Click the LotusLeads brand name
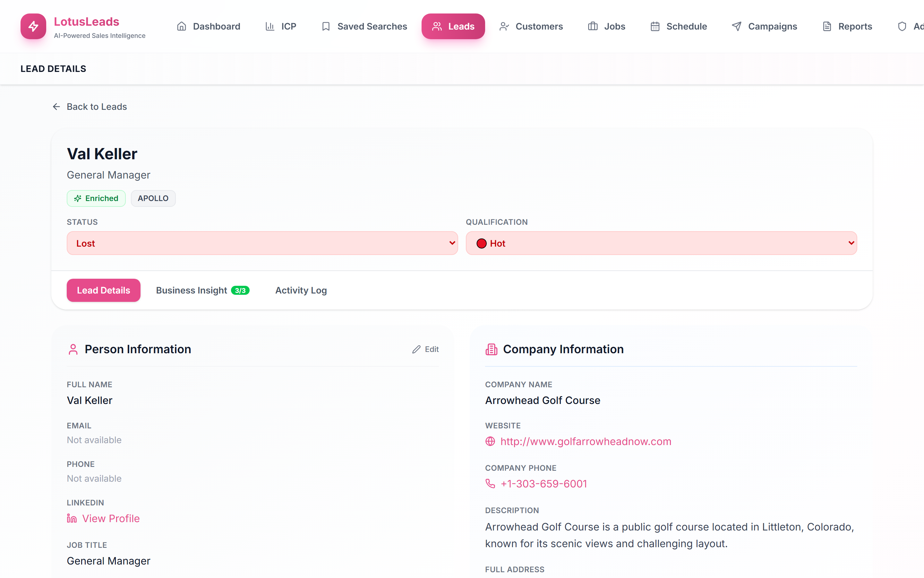 (x=86, y=22)
